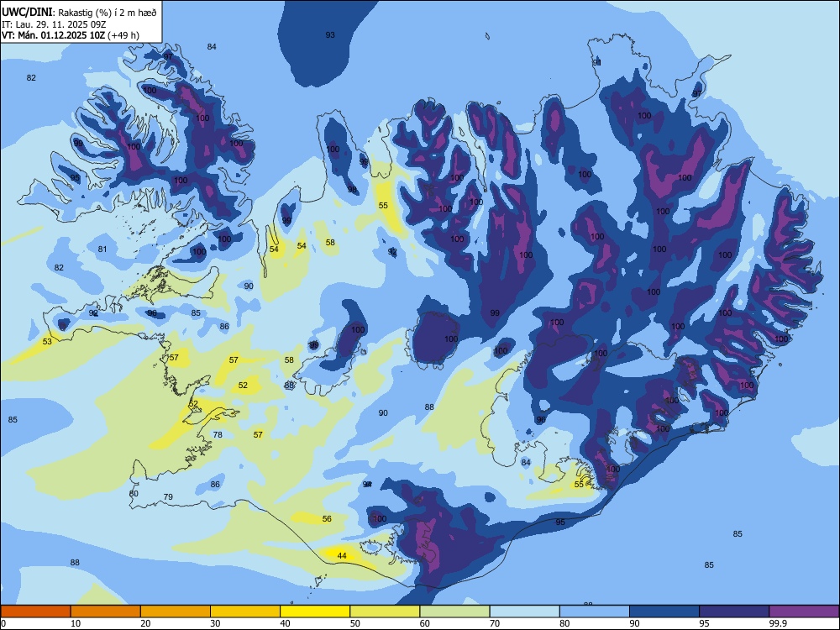This screenshot has height=630, width=840.
Task: Click the '78' humidity value
Action: click(218, 434)
